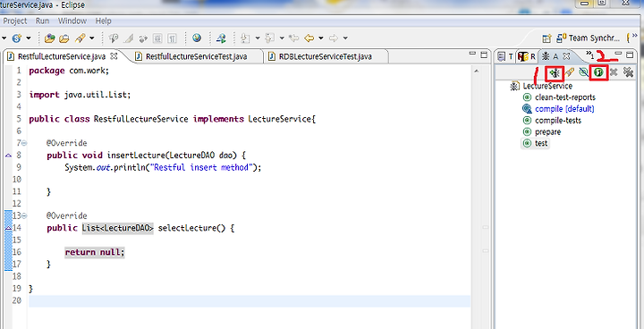The height and width of the screenshot is (329, 644).
Task: Open the Spring icon's dropdown arrow
Action: click(29, 38)
